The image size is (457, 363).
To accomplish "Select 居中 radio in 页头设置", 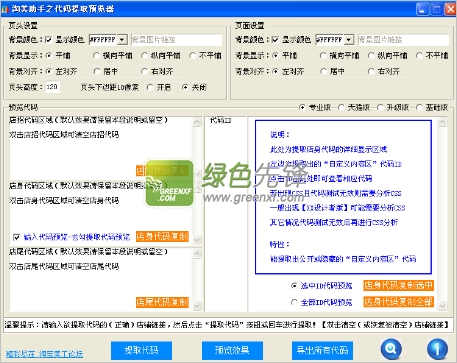I will tap(97, 71).
